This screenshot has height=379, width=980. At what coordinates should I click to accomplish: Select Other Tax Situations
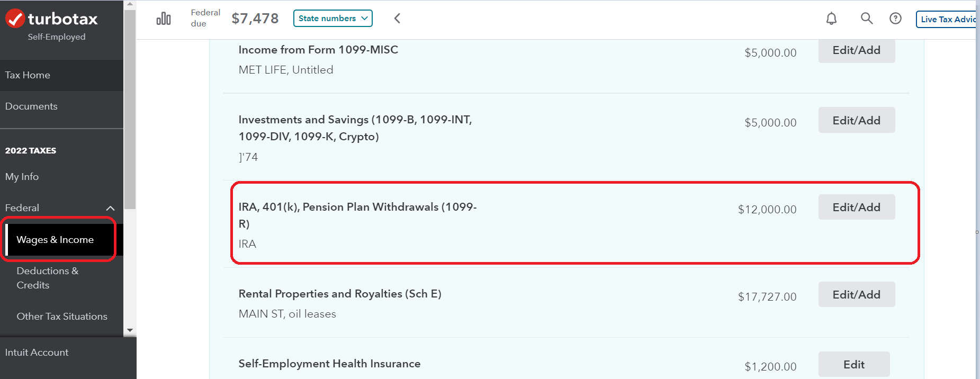point(61,317)
